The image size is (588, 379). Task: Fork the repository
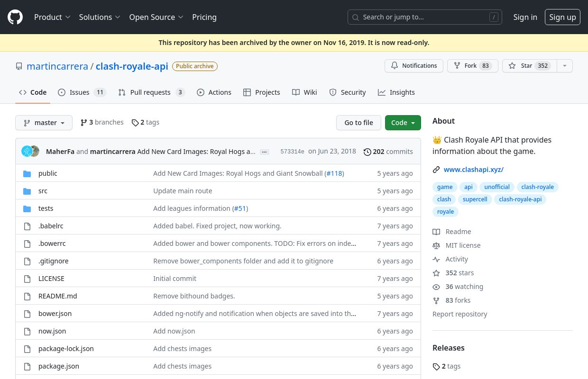click(x=473, y=66)
